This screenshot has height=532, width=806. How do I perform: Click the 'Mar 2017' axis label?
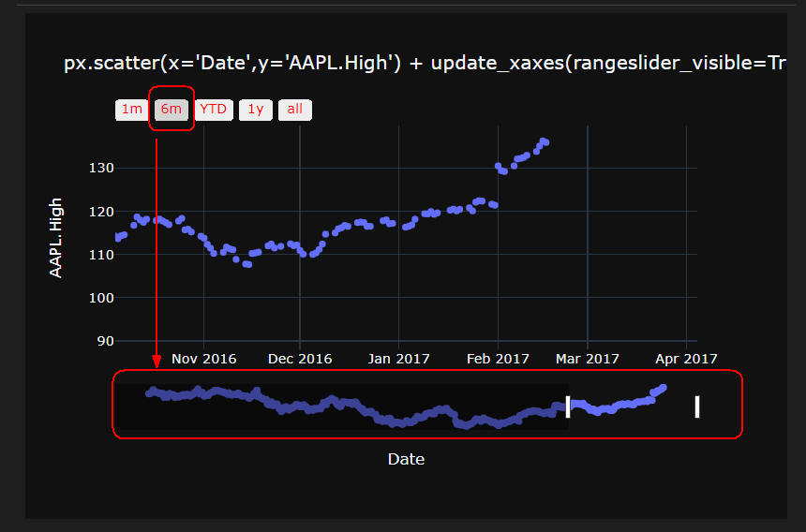pos(588,359)
